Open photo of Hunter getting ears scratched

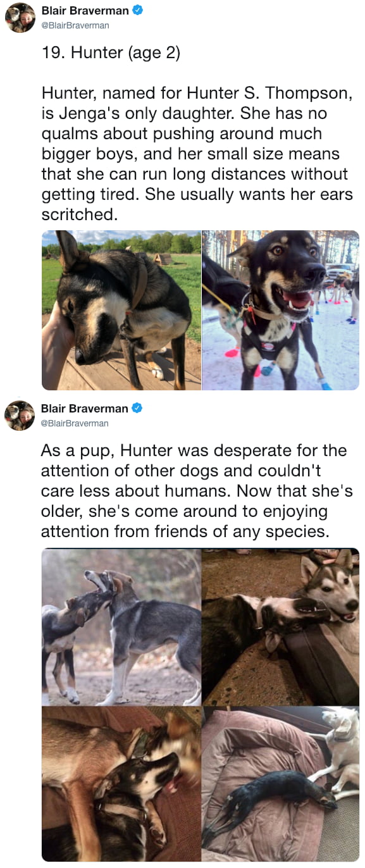coord(121,310)
